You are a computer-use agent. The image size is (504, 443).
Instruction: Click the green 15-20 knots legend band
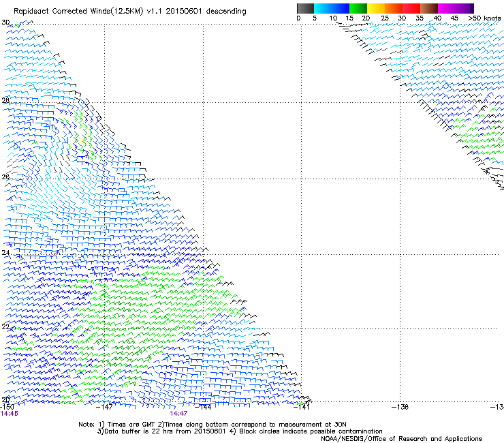[x=358, y=8]
